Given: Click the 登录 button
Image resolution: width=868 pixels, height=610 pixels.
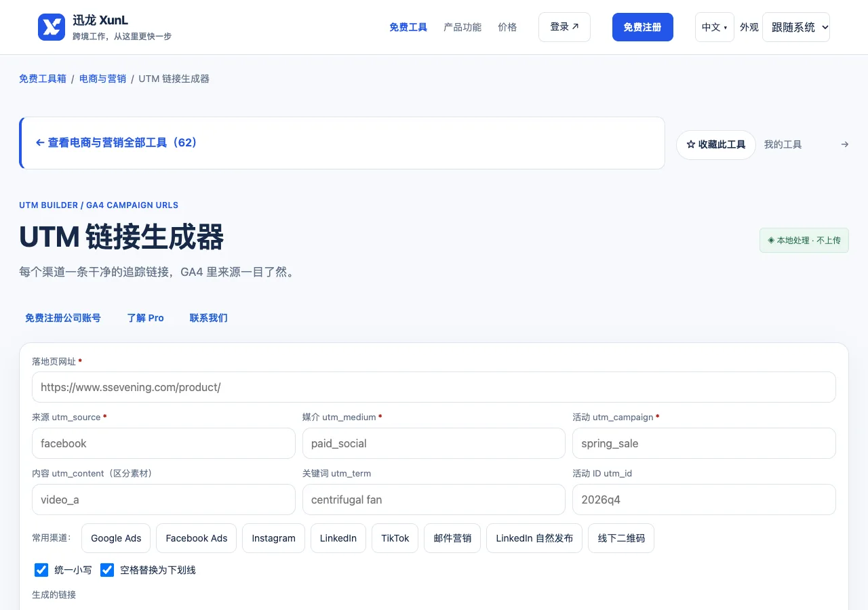Looking at the screenshot, I should (564, 27).
